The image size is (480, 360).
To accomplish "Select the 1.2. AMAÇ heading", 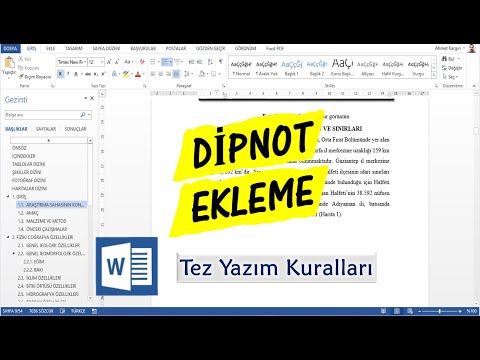I will pyautogui.click(x=28, y=213).
